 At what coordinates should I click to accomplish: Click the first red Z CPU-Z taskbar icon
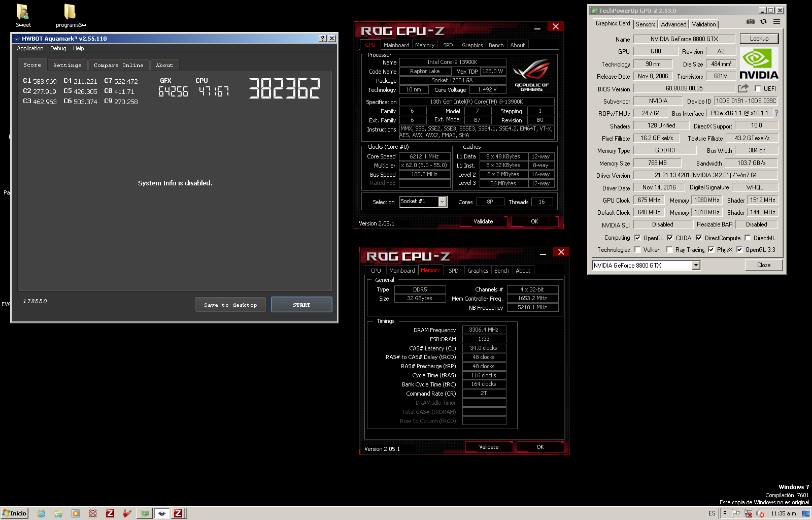click(110, 513)
